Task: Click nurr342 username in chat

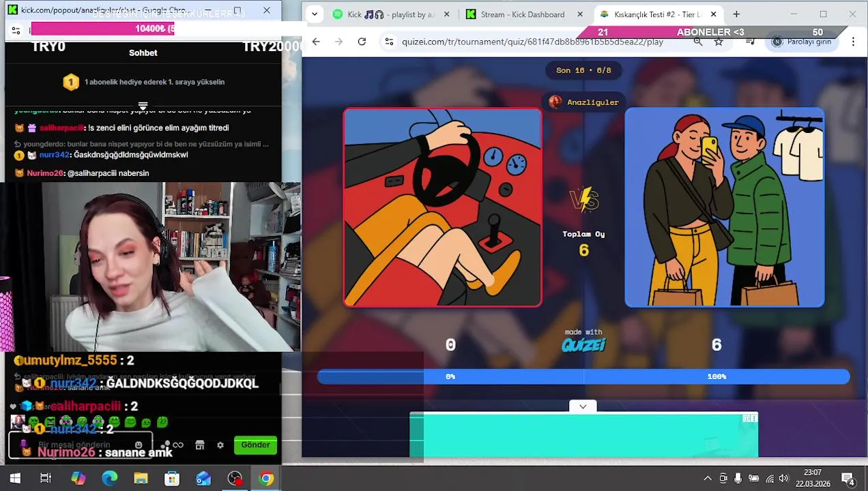Action: click(55, 155)
